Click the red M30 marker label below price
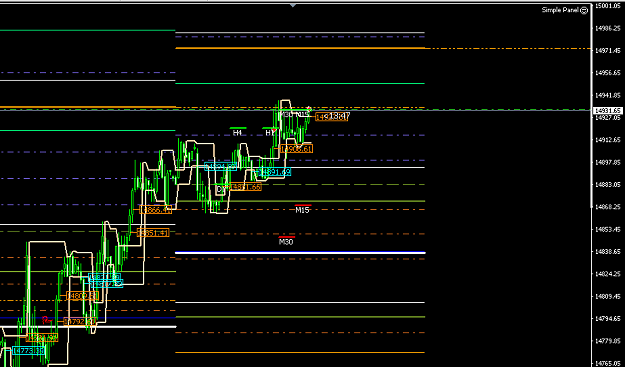The height and width of the screenshot is (367, 625). point(286,241)
